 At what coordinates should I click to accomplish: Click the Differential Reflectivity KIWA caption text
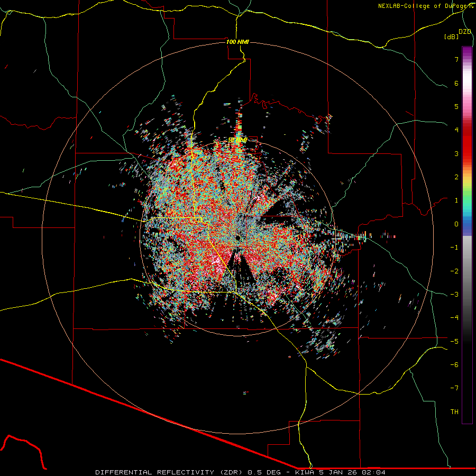click(241, 472)
